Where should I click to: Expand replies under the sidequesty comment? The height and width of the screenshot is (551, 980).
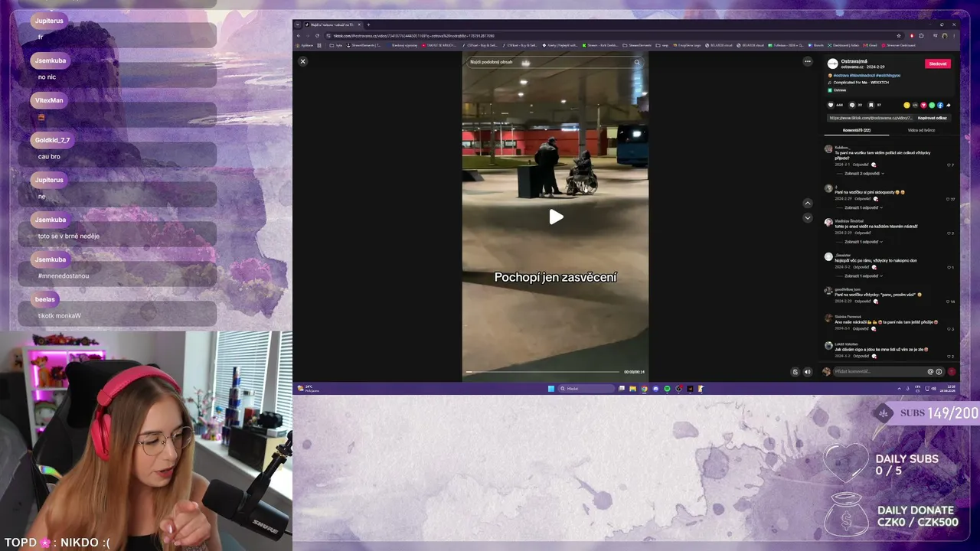tap(864, 207)
